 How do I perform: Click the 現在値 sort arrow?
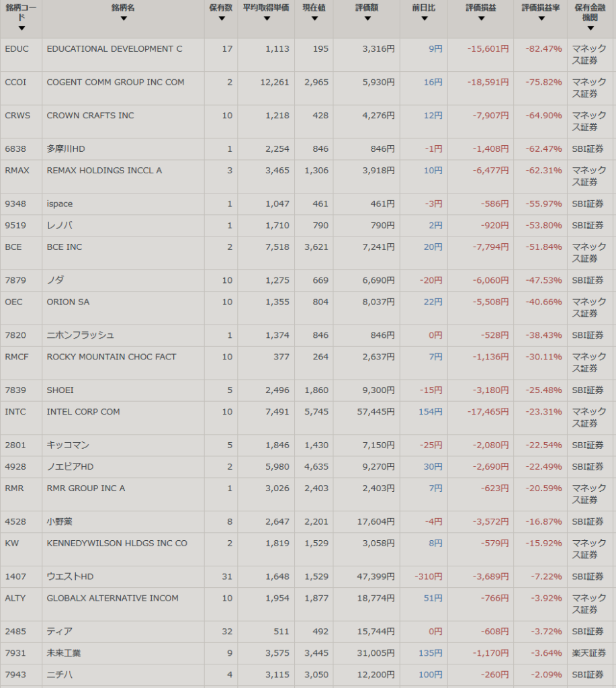pos(314,19)
